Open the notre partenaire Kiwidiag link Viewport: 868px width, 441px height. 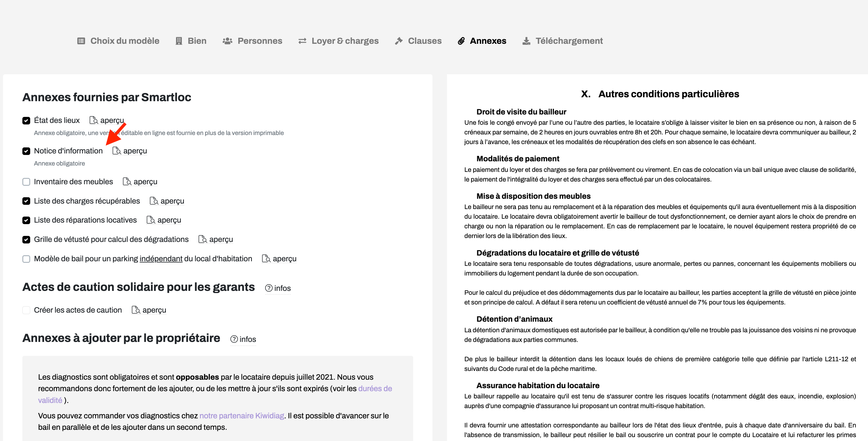click(x=242, y=416)
